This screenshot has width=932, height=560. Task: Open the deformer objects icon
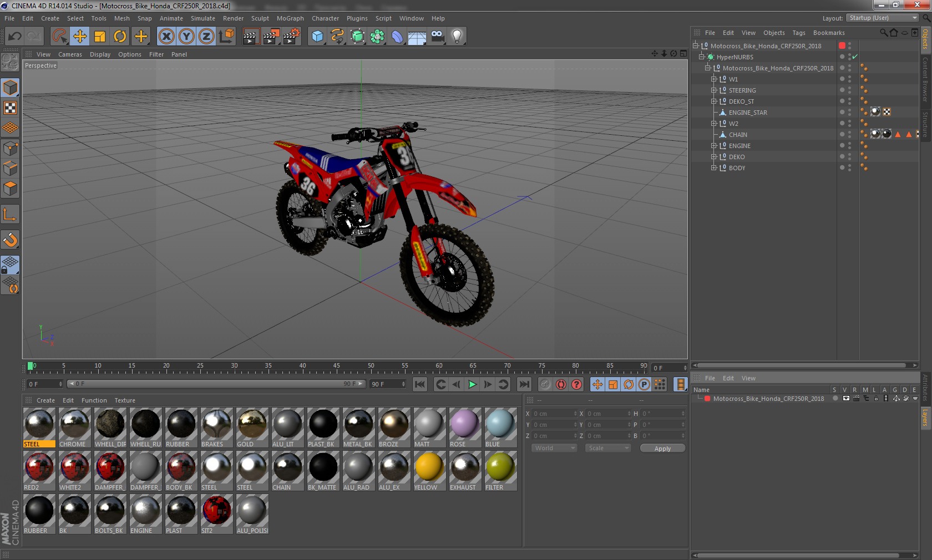coord(397,37)
